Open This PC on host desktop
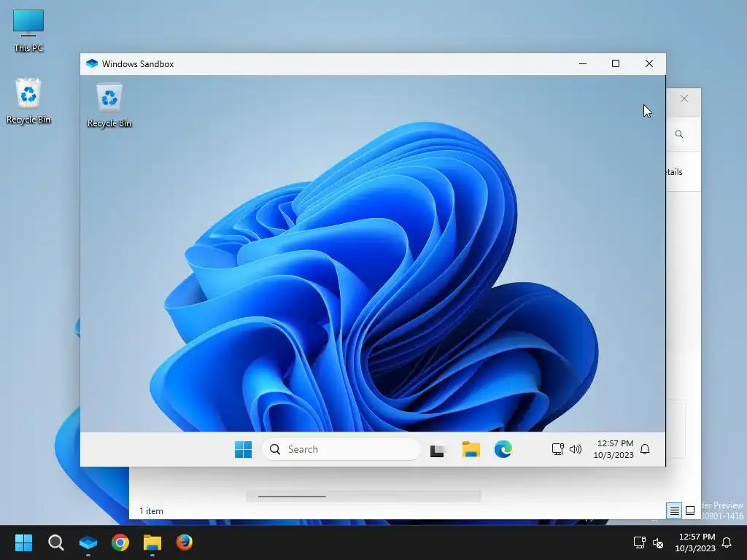747x560 pixels. (28, 31)
